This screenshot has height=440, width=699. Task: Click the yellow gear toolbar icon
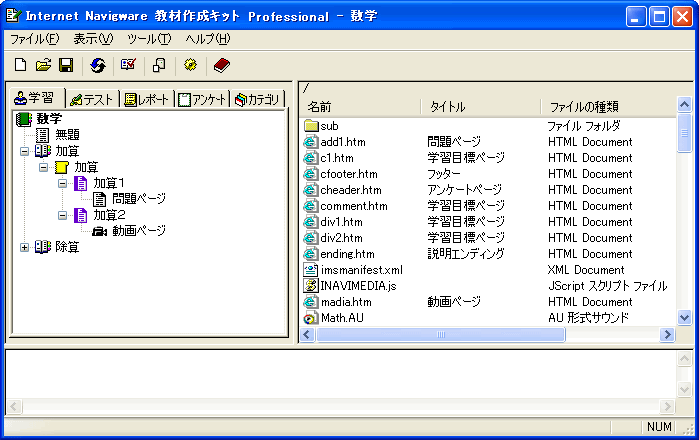click(x=190, y=65)
